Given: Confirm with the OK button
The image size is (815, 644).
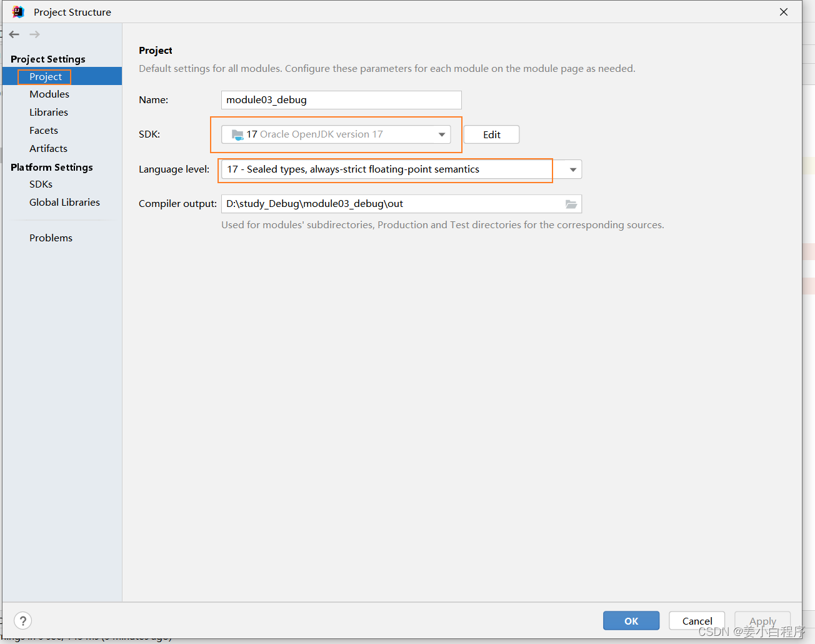Looking at the screenshot, I should pos(631,621).
